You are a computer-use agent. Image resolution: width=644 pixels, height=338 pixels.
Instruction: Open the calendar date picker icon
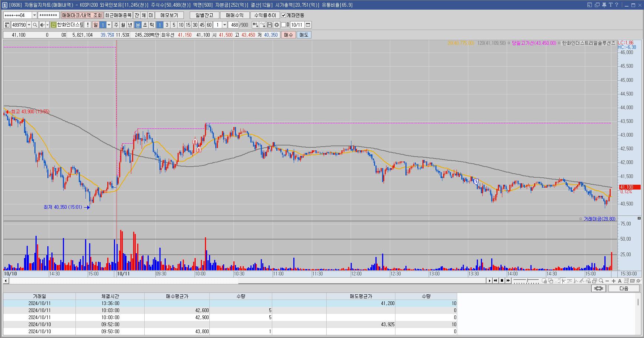click(308, 25)
